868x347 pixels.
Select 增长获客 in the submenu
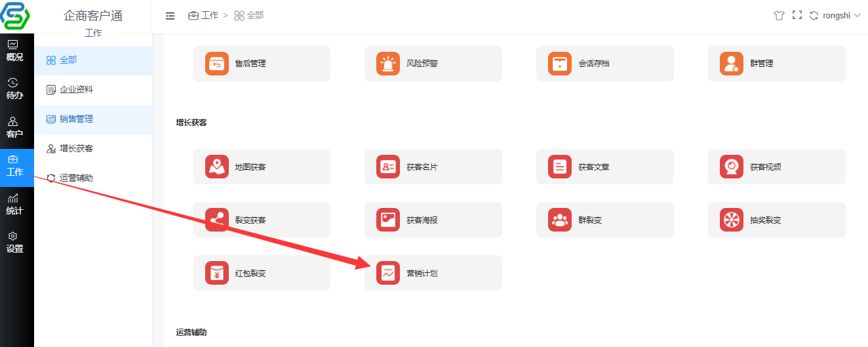point(93,149)
